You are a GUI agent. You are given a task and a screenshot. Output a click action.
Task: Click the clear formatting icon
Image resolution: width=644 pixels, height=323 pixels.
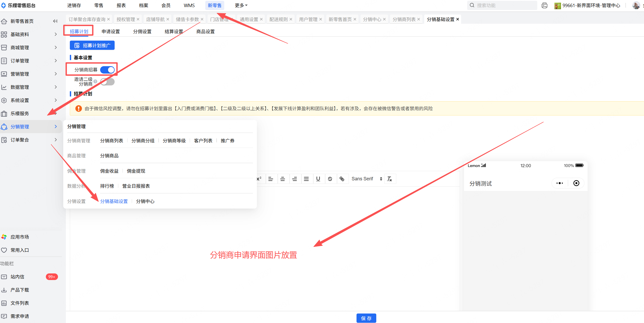[x=389, y=179]
